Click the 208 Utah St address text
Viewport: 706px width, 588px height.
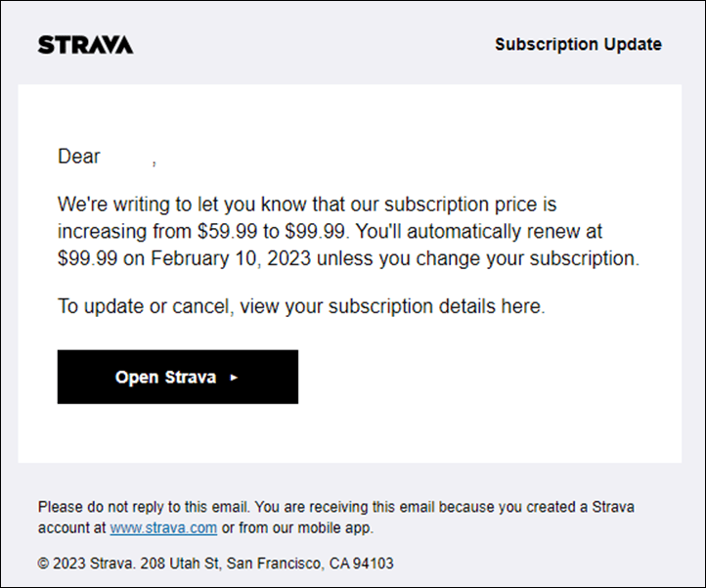[x=180, y=564]
